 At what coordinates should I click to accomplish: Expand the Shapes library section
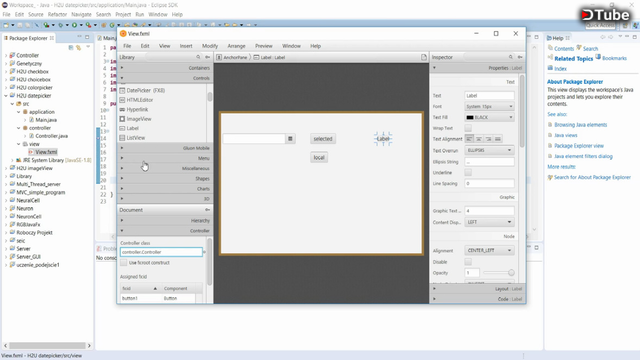pyautogui.click(x=165, y=178)
